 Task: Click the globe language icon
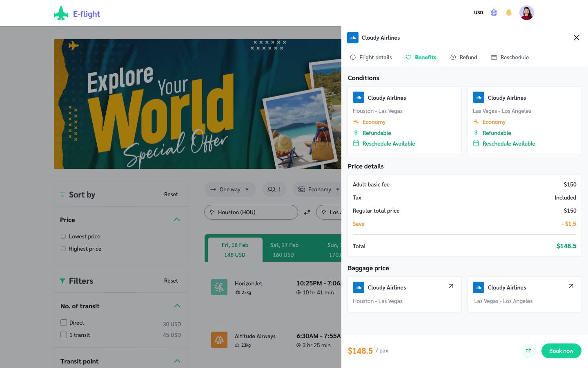click(x=494, y=13)
